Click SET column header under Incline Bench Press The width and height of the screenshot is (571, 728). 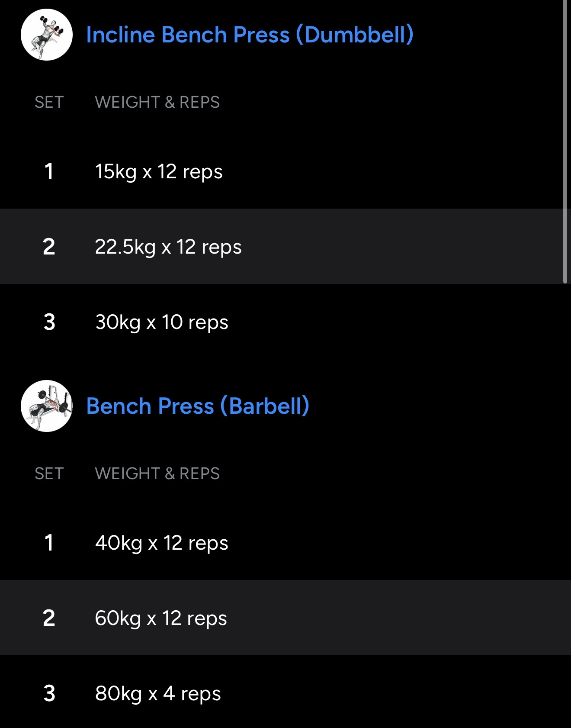tap(49, 102)
